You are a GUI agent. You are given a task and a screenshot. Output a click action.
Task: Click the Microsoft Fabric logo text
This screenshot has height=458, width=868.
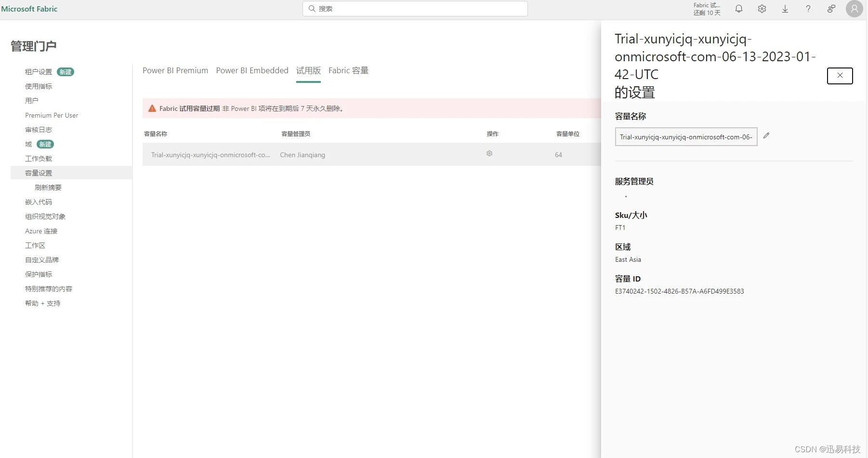tap(29, 9)
